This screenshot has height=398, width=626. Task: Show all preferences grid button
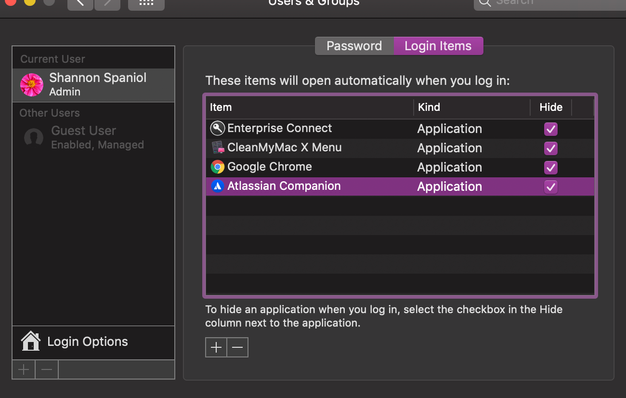[146, 4]
